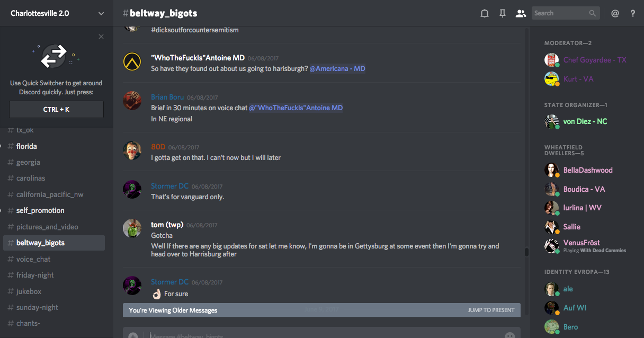Viewport: 644px width, 338px height.
Task: Open Brian Boru's avatar
Action: coord(132,101)
